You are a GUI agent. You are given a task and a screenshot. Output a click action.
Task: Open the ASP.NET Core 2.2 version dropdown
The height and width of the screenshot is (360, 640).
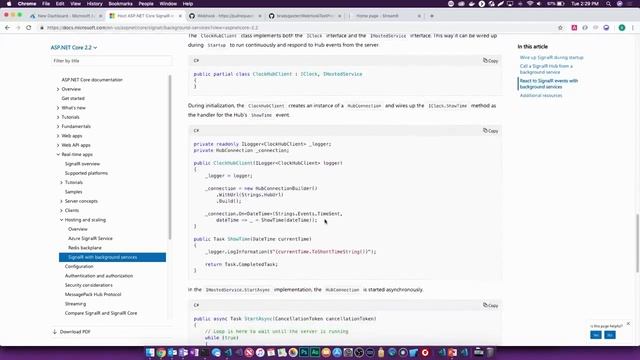click(x=74, y=48)
